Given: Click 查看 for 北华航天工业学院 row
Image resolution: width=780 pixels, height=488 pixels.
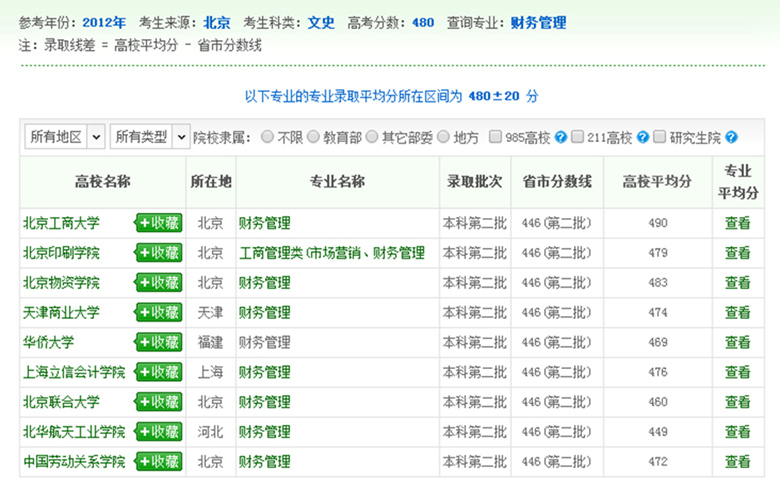Looking at the screenshot, I should coord(737,432).
